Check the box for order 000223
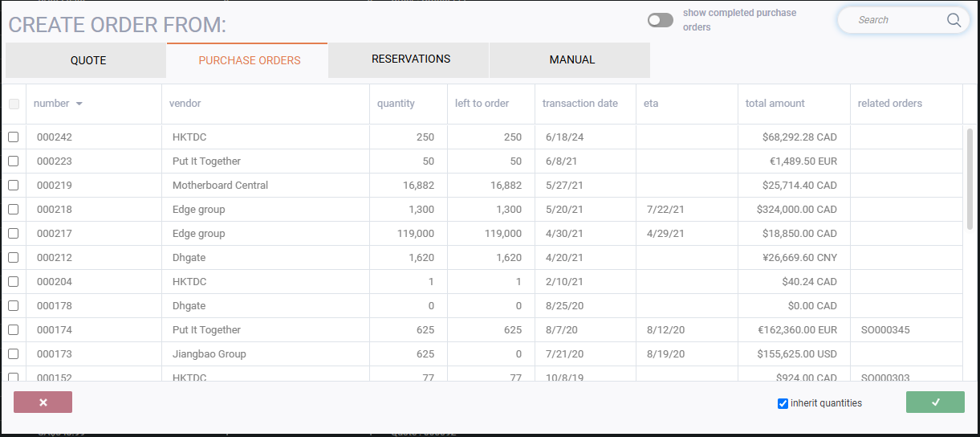980x437 pixels. 14,161
